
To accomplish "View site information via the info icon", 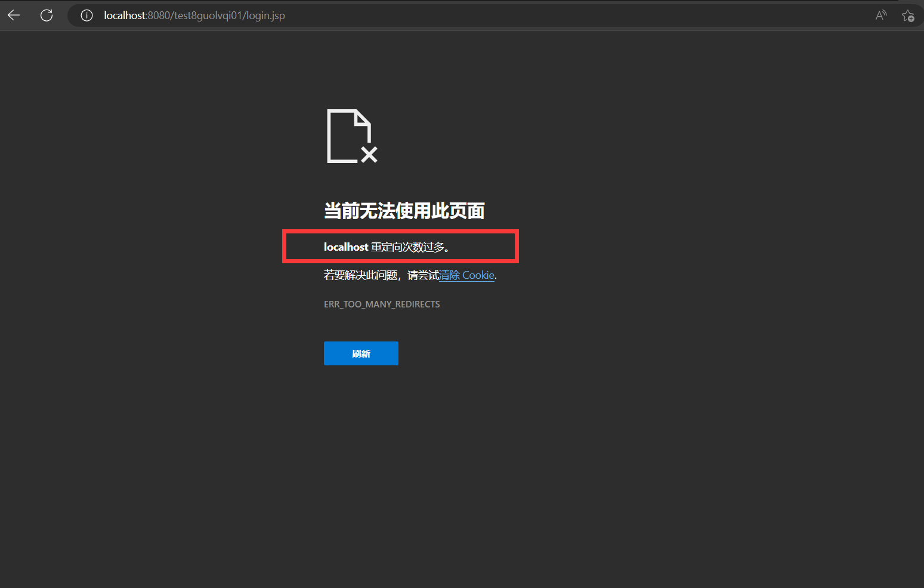I will coord(87,16).
